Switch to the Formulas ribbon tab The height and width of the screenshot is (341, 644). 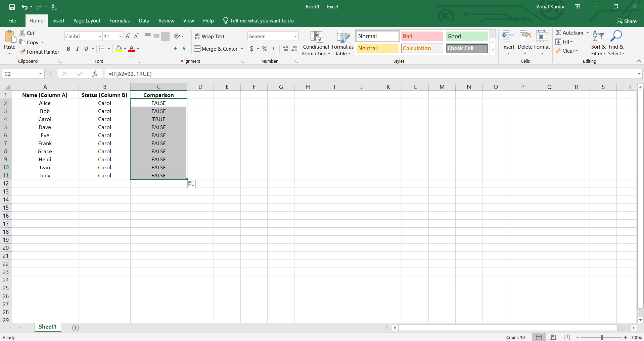(119, 20)
